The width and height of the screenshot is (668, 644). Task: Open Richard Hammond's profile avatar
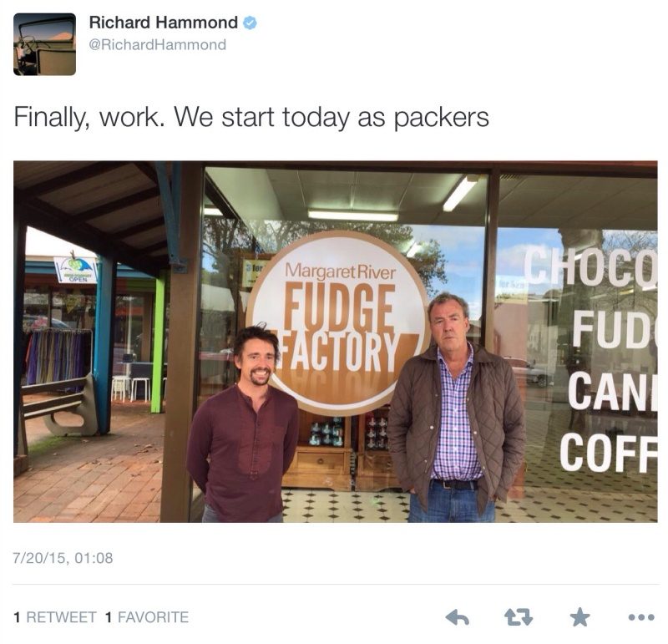[x=45, y=44]
